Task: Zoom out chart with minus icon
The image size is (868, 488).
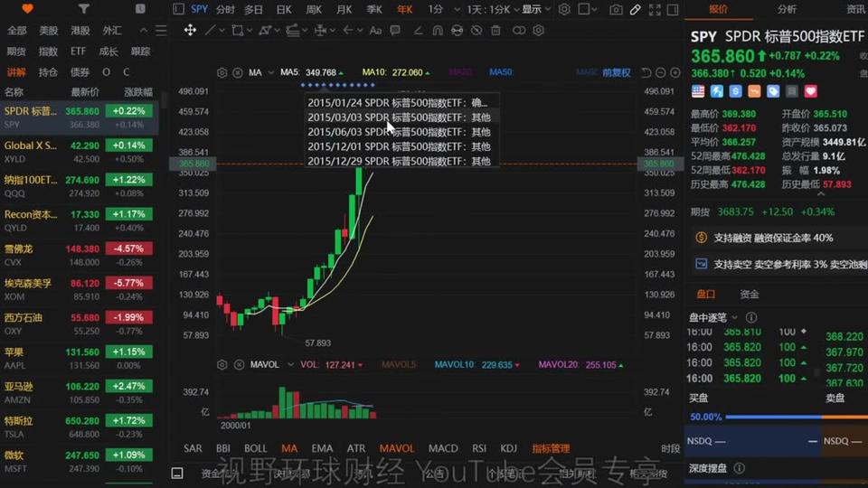Action: 660,72
